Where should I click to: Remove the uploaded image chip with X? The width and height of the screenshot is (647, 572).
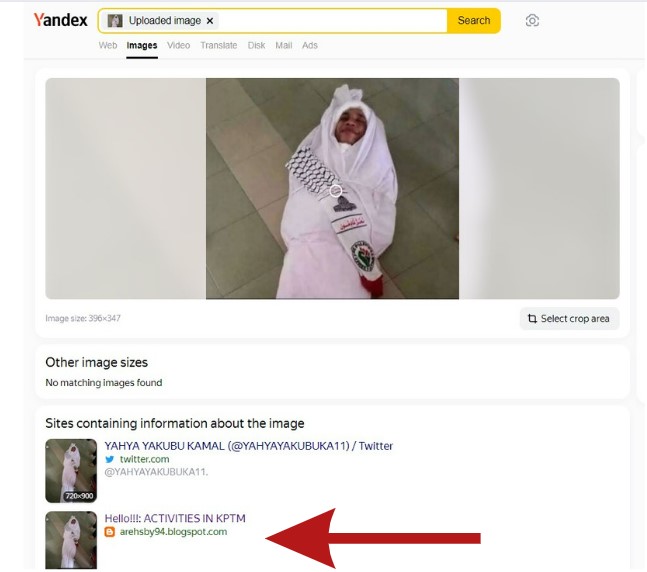pos(210,21)
